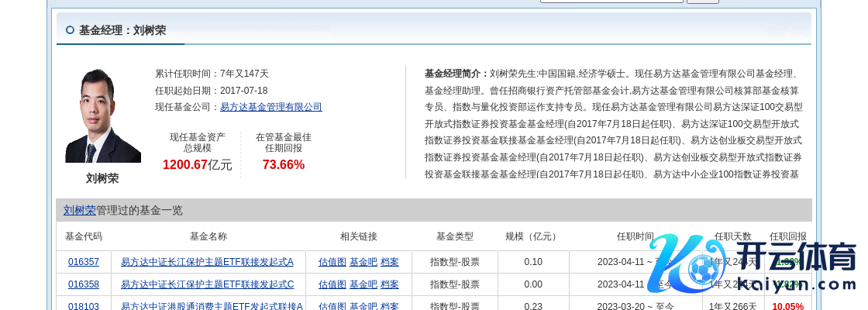Open 档案 for fund 016358
Image resolution: width=868 pixels, height=310 pixels.
click(x=390, y=284)
